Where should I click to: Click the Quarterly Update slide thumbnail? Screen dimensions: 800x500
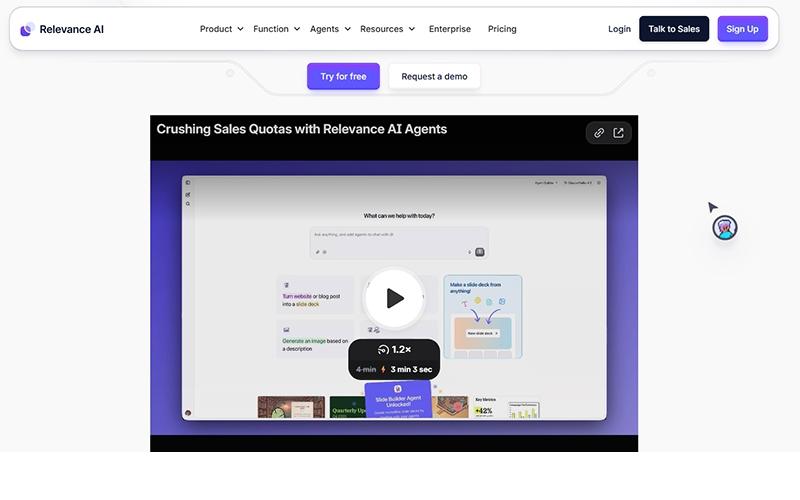tap(347, 407)
